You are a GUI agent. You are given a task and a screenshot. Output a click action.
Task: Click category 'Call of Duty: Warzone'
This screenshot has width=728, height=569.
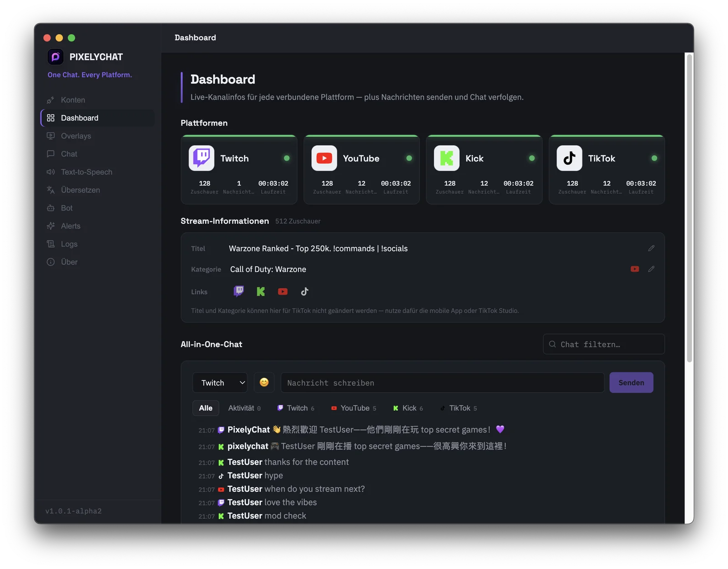tap(268, 269)
